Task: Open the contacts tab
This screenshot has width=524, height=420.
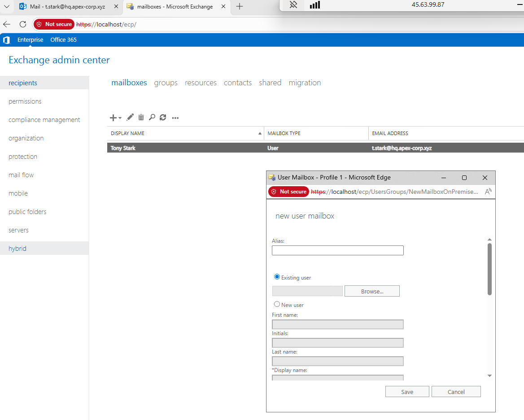Action: (238, 83)
